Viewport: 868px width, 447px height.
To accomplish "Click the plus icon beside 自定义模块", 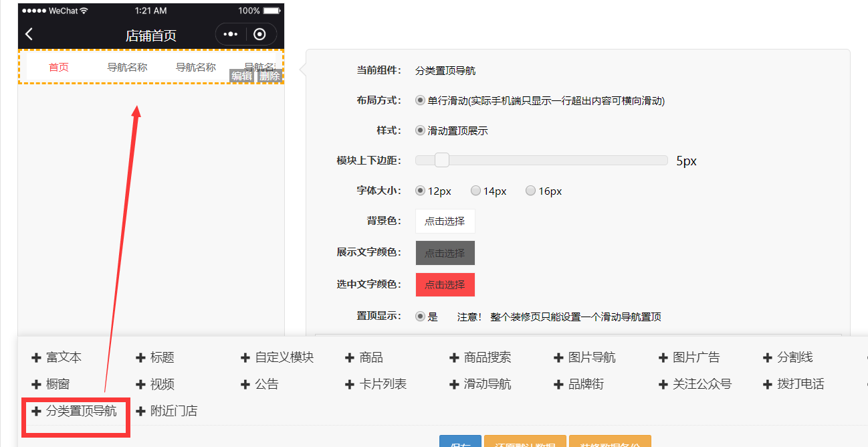I will pos(245,358).
